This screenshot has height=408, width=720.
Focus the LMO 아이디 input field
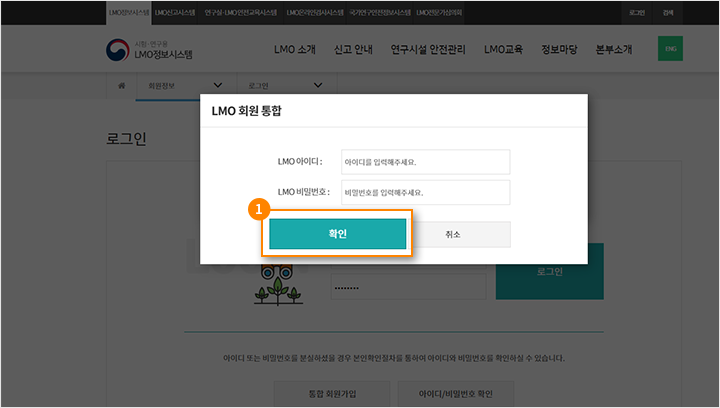pos(425,162)
